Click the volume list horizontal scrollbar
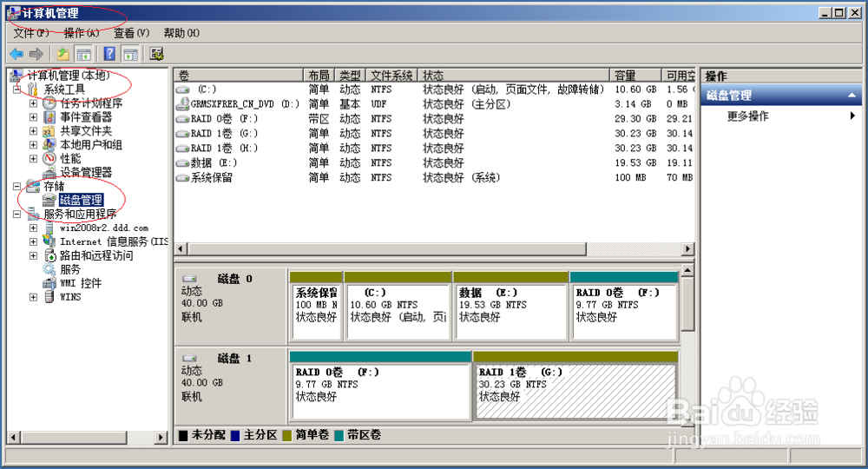 click(387, 249)
